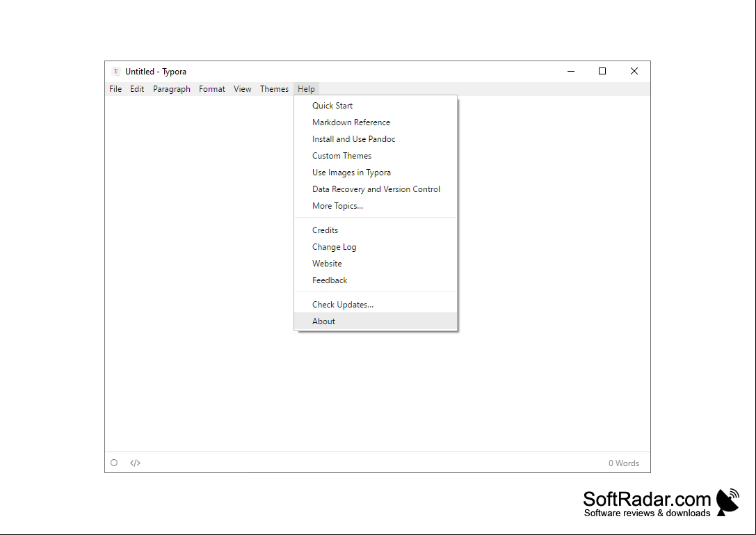
Task: Open Data Recovery and Version Control
Action: coord(376,189)
